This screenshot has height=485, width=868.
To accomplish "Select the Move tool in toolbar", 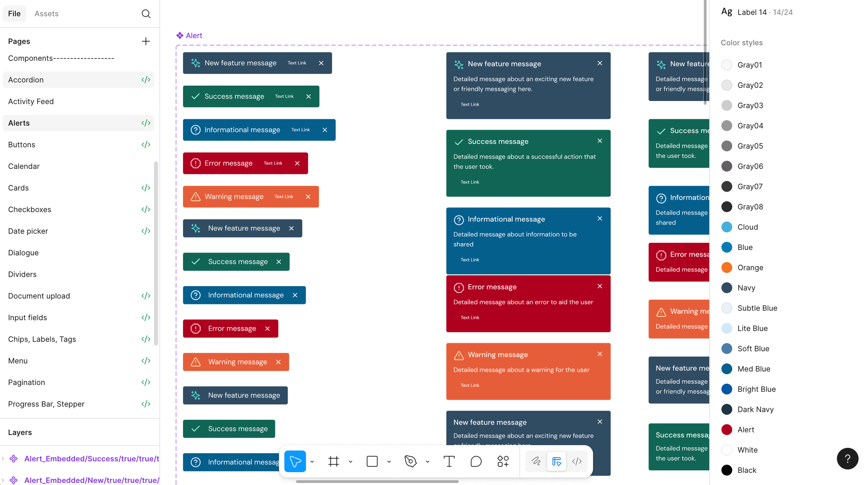I will click(295, 461).
